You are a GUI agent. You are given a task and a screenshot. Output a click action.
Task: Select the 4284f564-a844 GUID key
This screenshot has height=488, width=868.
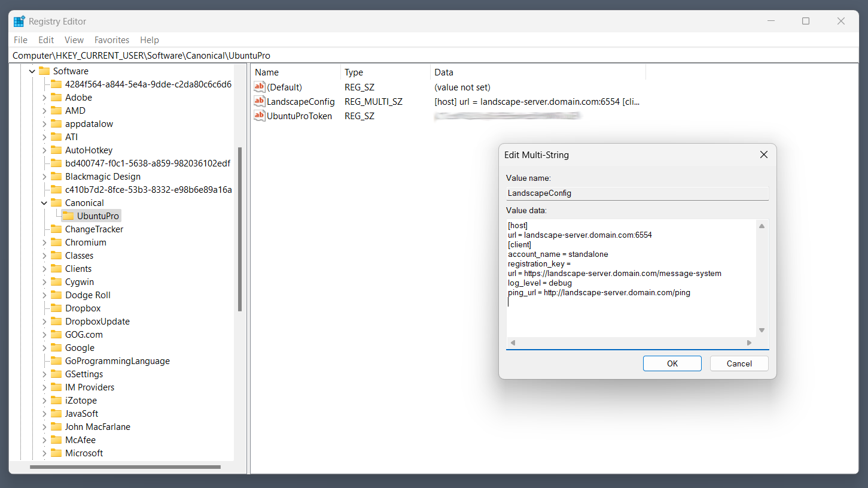pyautogui.click(x=148, y=84)
